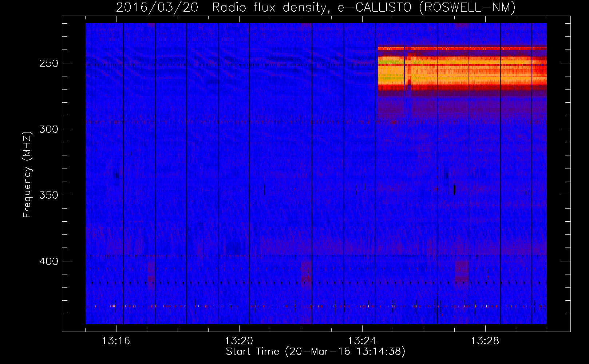
Task: Select the 13:20 time tick label
Action: tap(239, 341)
